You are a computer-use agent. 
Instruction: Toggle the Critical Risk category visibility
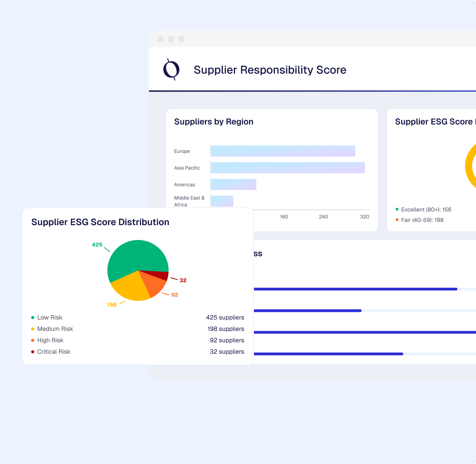[x=54, y=351]
